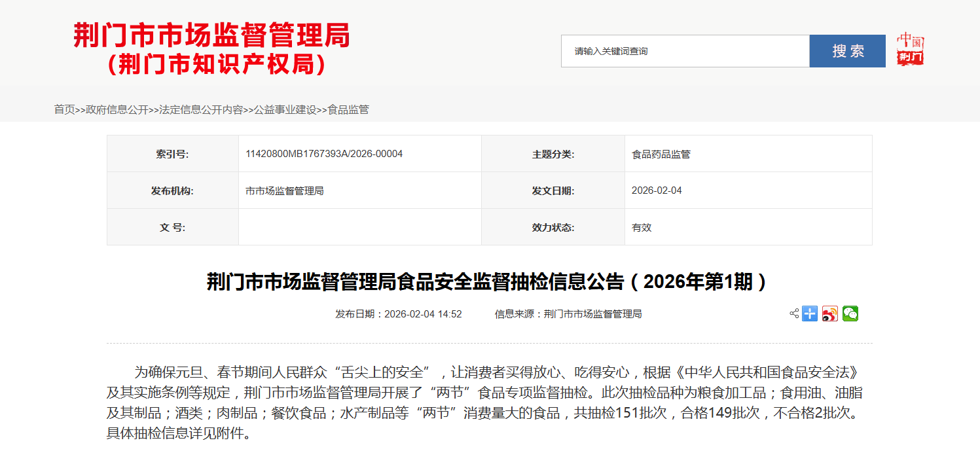980x449 pixels.
Task: Open more sharing options via blue plus icon
Action: coord(810,314)
